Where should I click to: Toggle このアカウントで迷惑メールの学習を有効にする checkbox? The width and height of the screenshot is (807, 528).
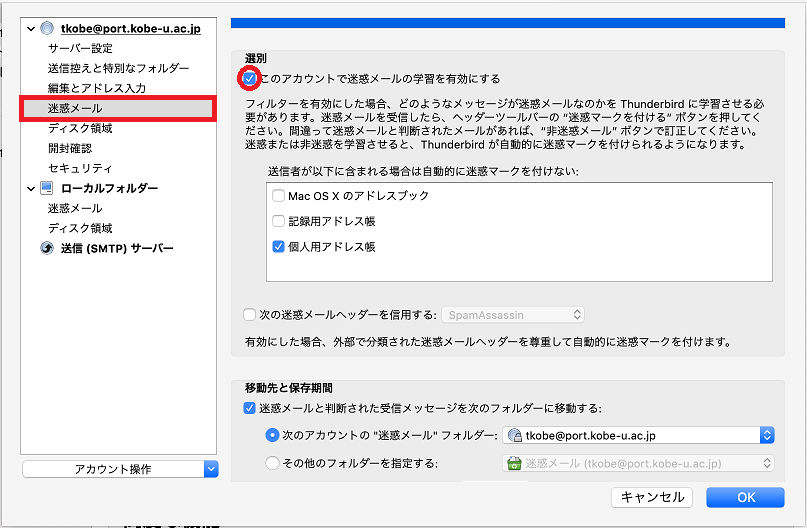(250, 79)
